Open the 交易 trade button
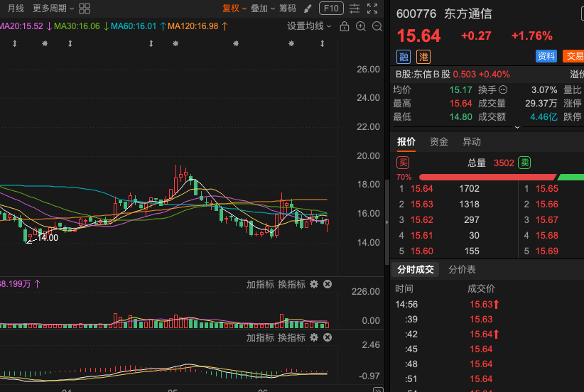584x392 pixels. click(x=573, y=56)
